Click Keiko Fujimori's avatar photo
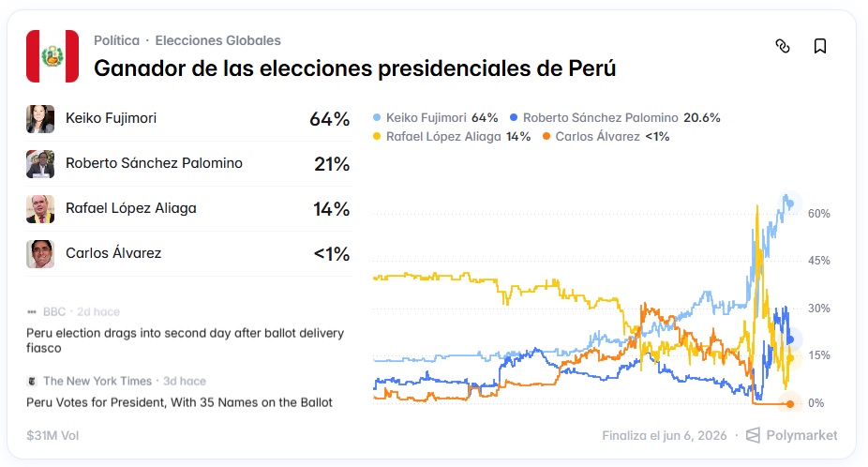 (40, 119)
